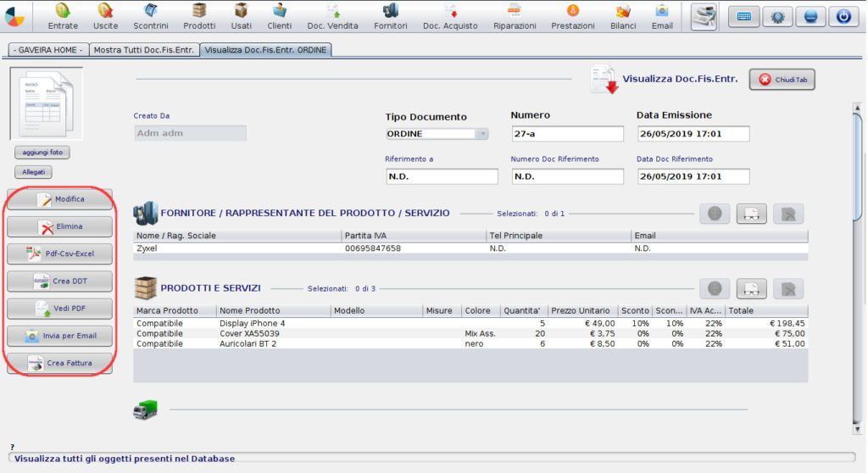Click the scrollbar down arrow
Viewport: 868px width, 473px height.
tap(857, 429)
